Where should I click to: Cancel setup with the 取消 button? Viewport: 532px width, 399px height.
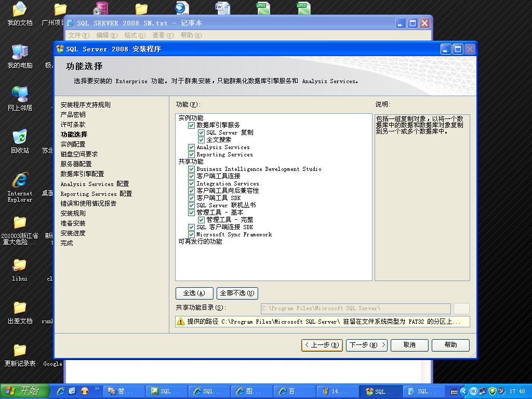[x=409, y=345]
